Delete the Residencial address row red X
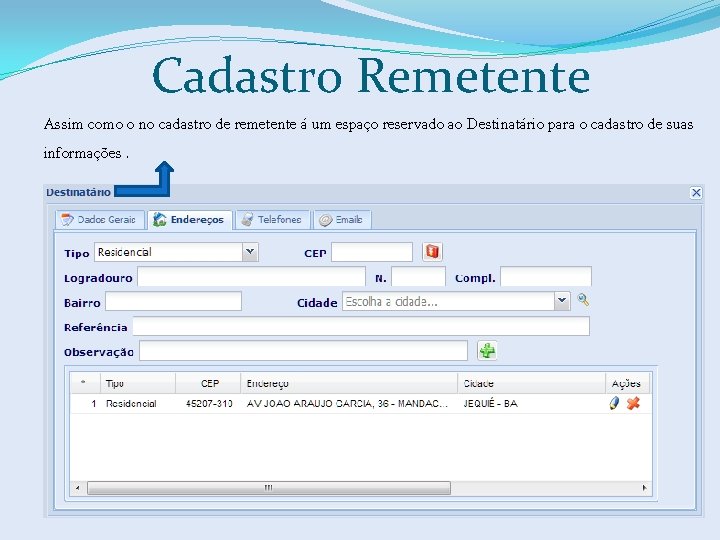The image size is (720, 540). tap(633, 404)
